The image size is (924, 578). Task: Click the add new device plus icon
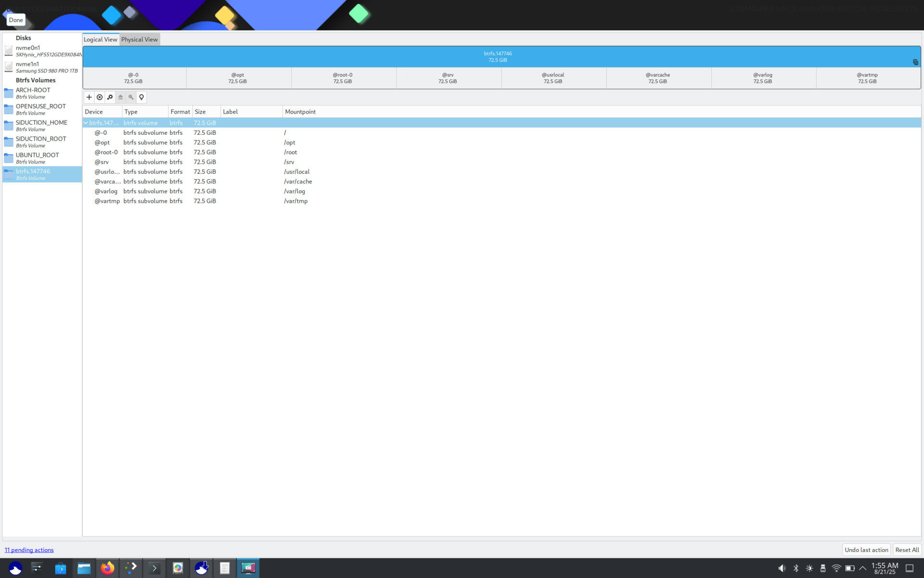pos(89,97)
